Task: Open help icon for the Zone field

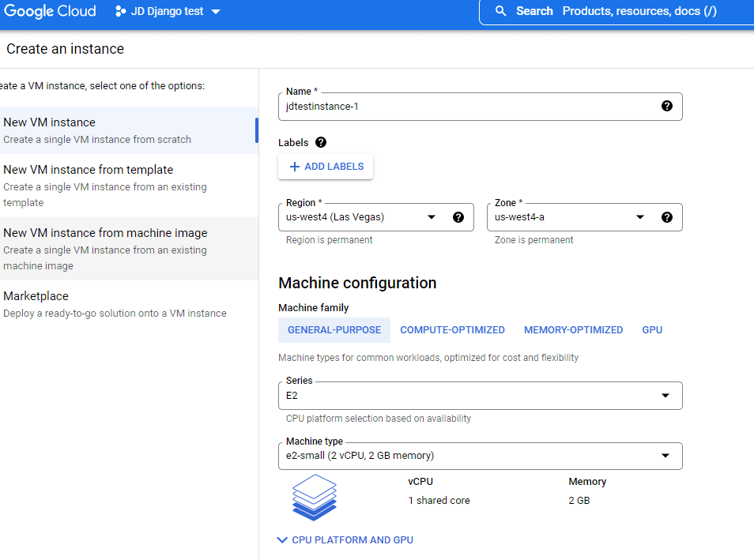Action: [666, 217]
